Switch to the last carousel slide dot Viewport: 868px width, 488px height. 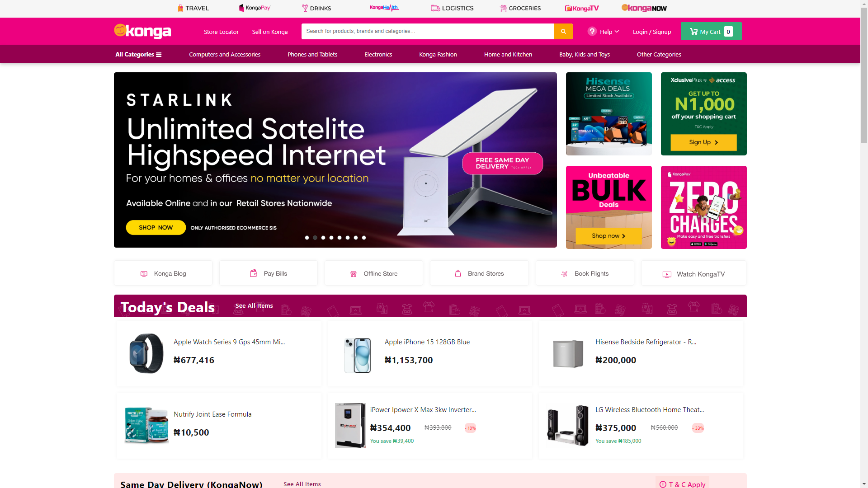click(364, 238)
